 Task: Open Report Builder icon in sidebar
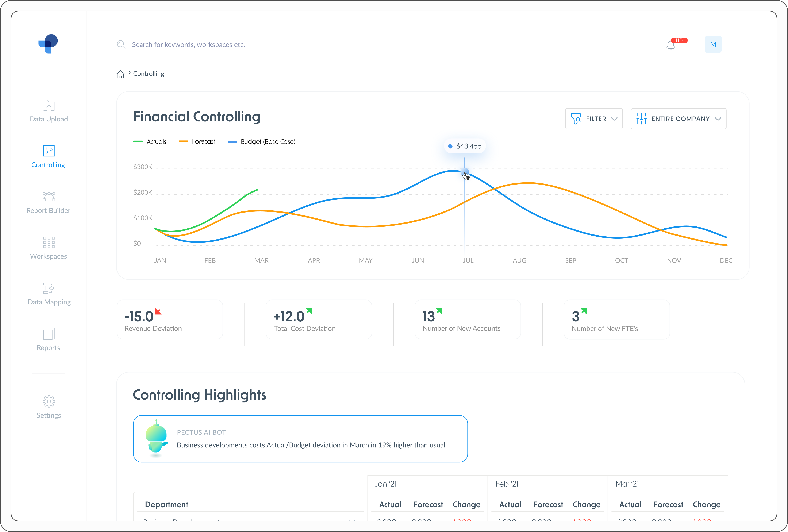click(49, 197)
